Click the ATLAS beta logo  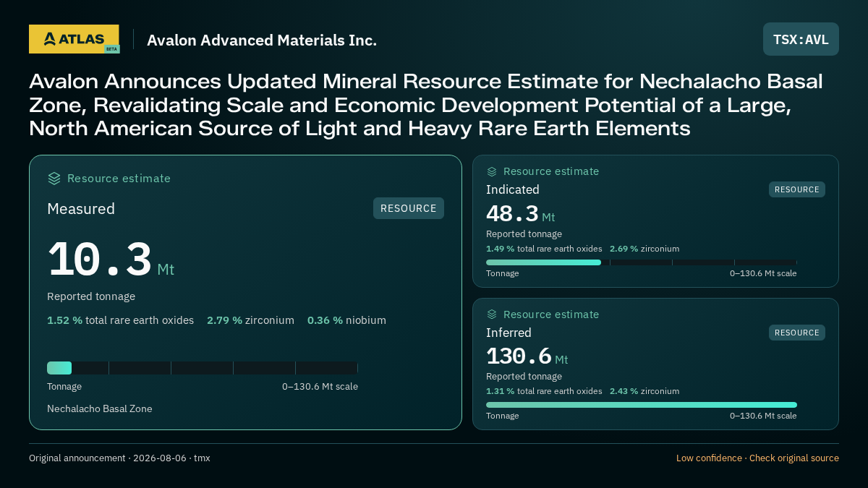74,39
